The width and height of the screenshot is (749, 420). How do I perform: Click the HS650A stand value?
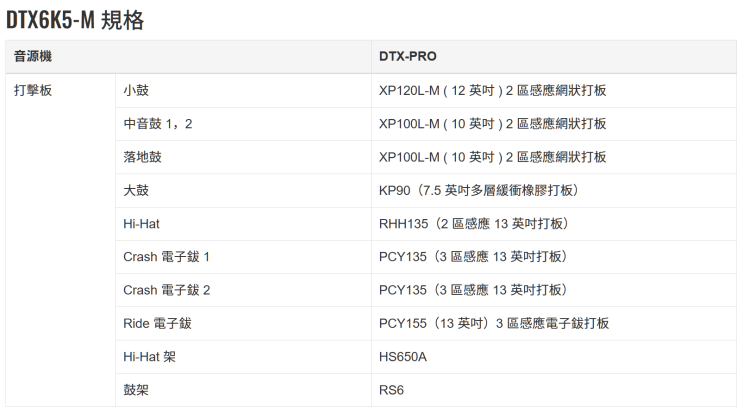click(403, 356)
